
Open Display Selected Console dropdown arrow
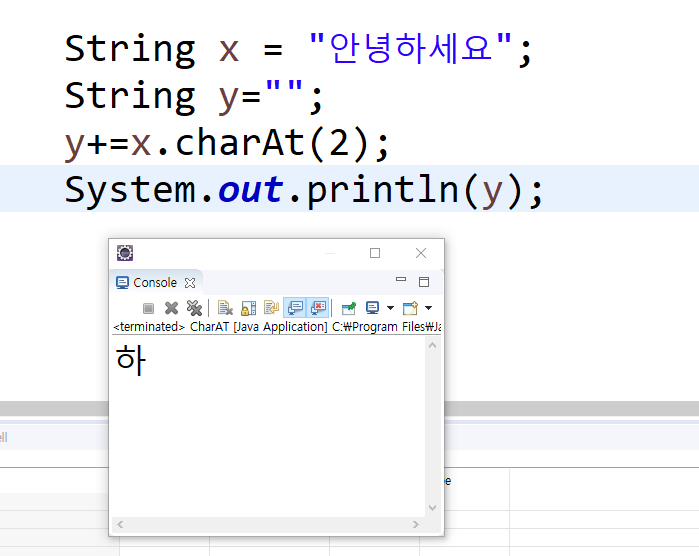tap(391, 308)
